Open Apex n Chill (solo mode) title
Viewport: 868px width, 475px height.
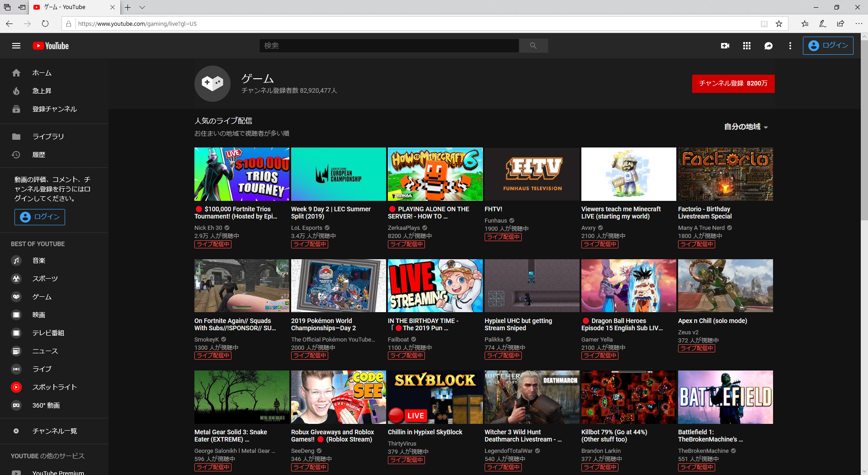(712, 321)
